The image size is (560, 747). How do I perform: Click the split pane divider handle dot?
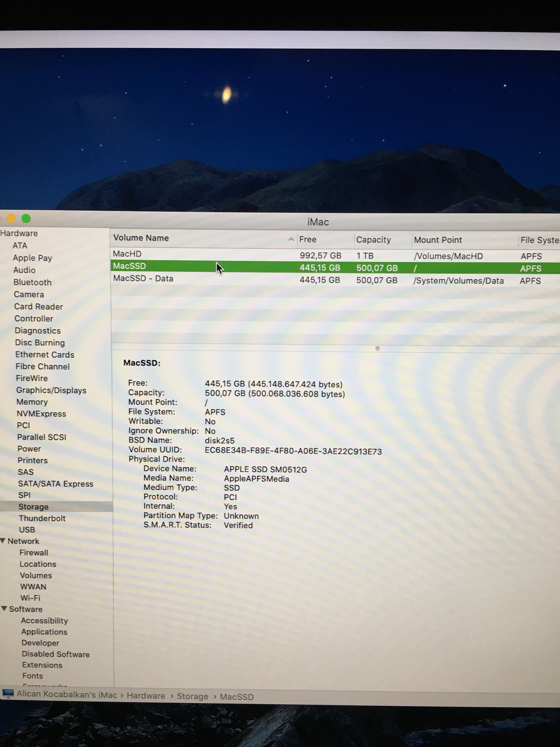tap(377, 348)
